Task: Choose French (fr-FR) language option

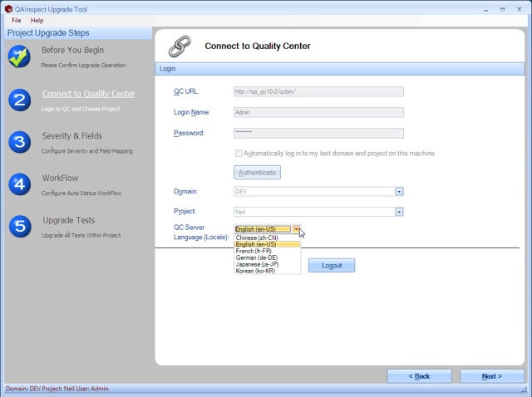Action: coord(268,251)
